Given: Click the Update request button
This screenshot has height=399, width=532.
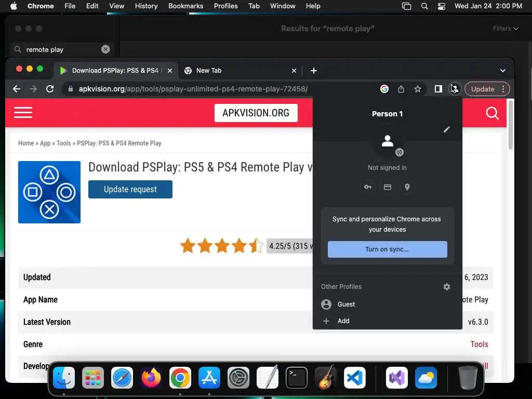Looking at the screenshot, I should tap(130, 189).
